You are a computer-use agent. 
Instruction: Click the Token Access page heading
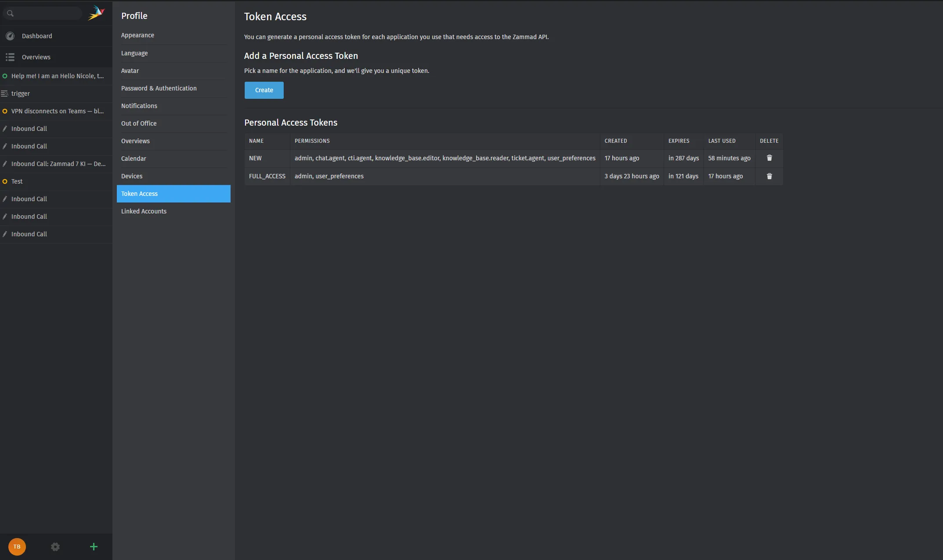coord(275,17)
